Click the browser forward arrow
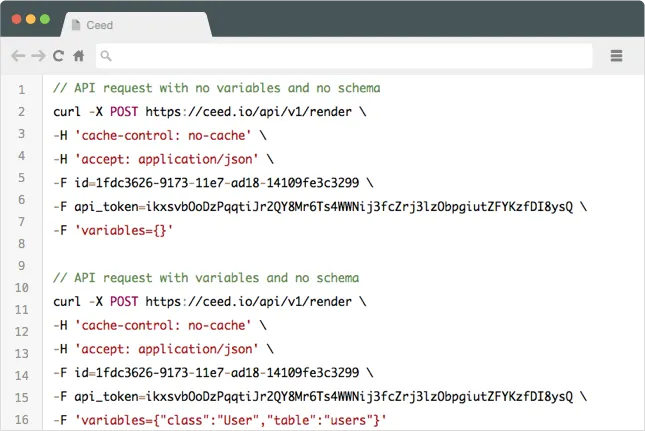This screenshot has width=645, height=431. point(39,56)
